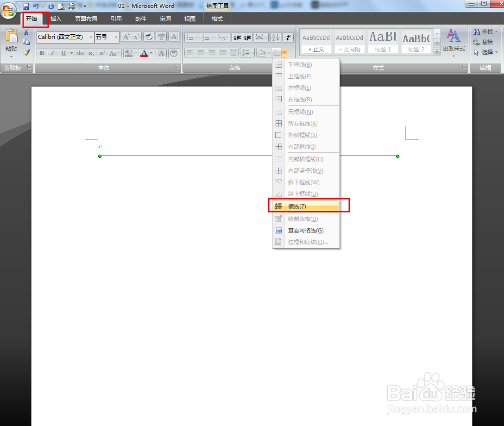
Task: Expand the underline style arrow
Action: 71,53
